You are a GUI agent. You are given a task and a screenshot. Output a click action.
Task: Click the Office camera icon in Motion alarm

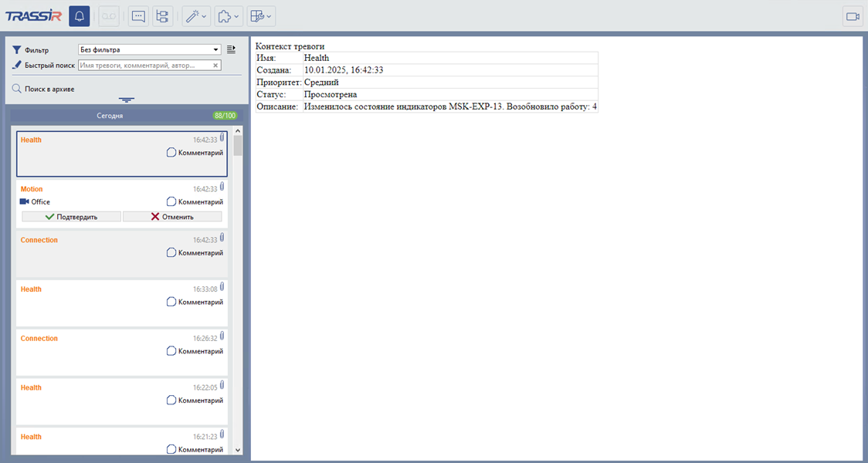(24, 201)
